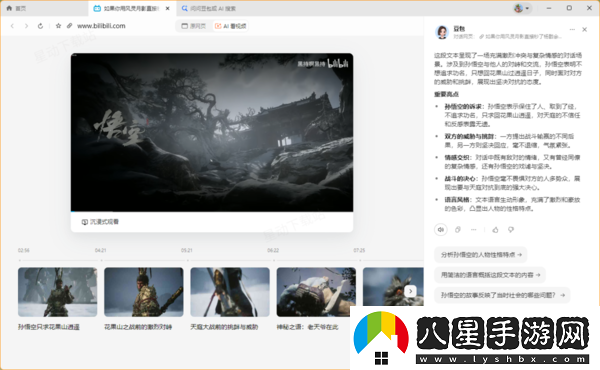Ask 孙悟空的故事反映了当时社会的哪些问题 suggestion
The height and width of the screenshot is (370, 600).
pos(502,295)
